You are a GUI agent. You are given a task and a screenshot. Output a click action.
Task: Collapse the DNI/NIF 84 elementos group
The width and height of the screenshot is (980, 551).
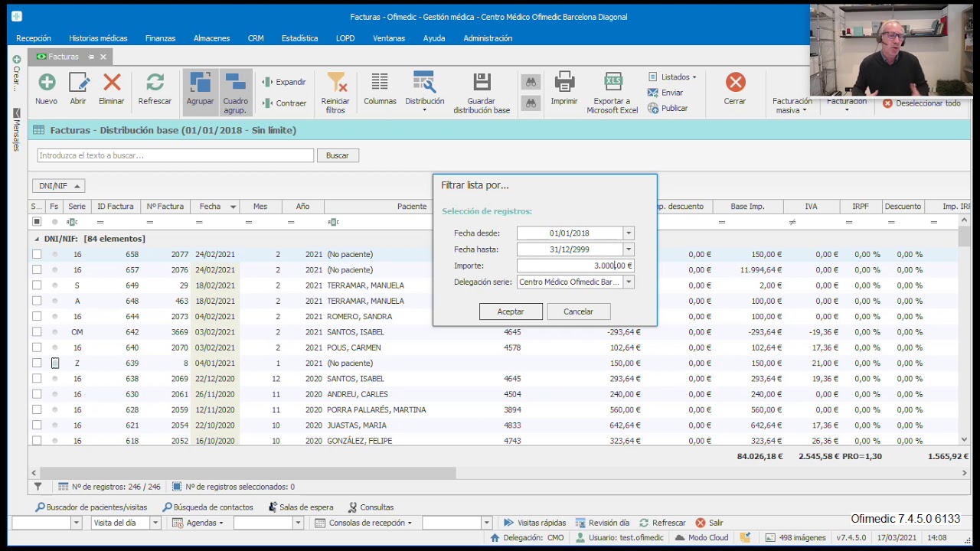(38, 239)
